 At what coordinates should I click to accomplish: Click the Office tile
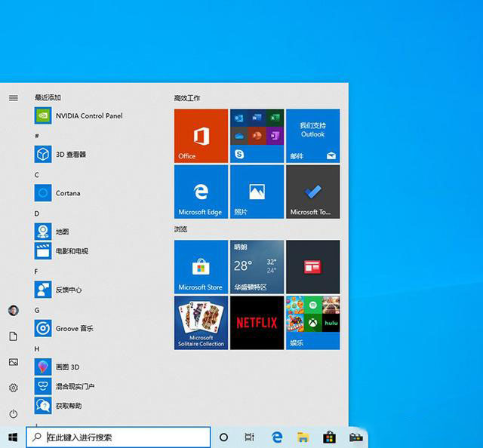tap(202, 136)
